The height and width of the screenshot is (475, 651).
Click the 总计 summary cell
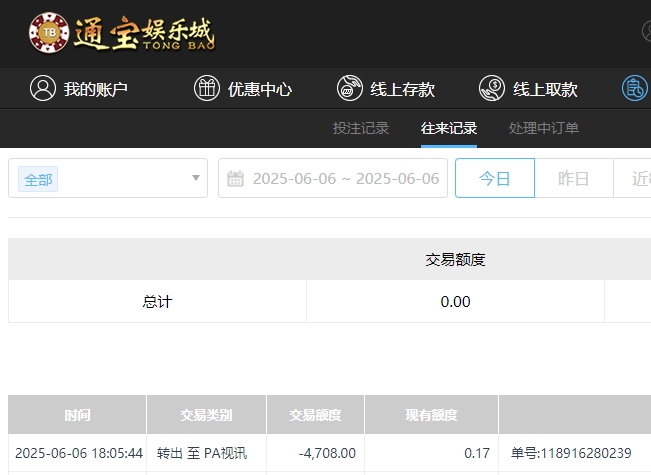[x=157, y=301]
